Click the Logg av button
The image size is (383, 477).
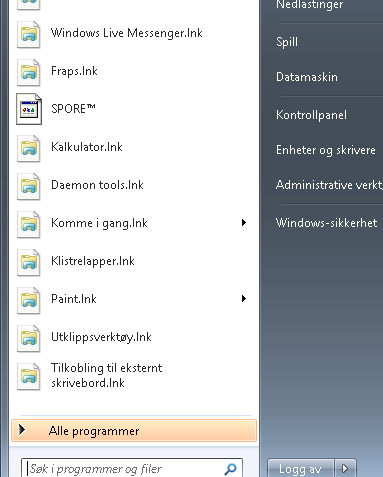[301, 469]
